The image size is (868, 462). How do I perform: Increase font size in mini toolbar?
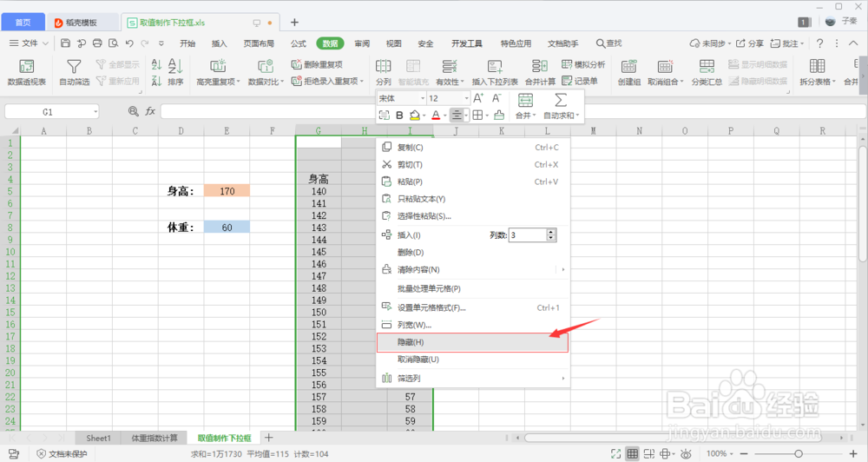478,98
